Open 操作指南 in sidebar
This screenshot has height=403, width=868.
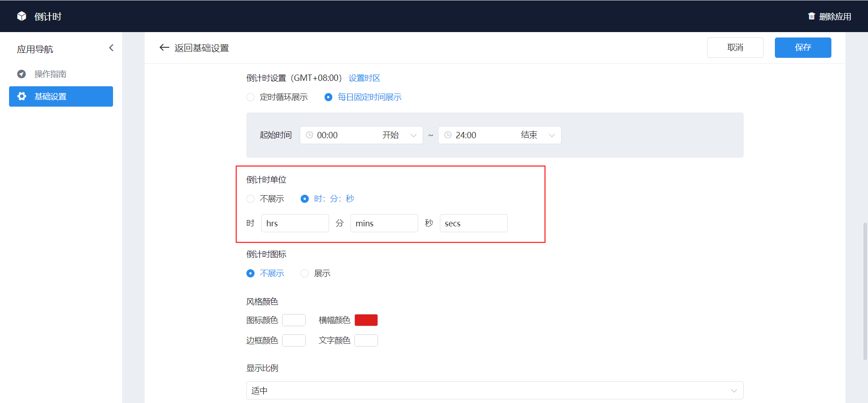click(x=61, y=74)
